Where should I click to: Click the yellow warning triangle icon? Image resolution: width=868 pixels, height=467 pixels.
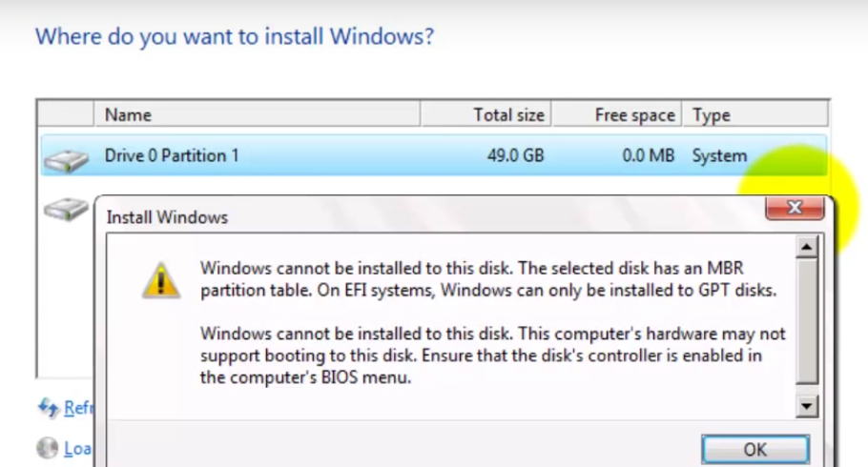click(x=160, y=280)
